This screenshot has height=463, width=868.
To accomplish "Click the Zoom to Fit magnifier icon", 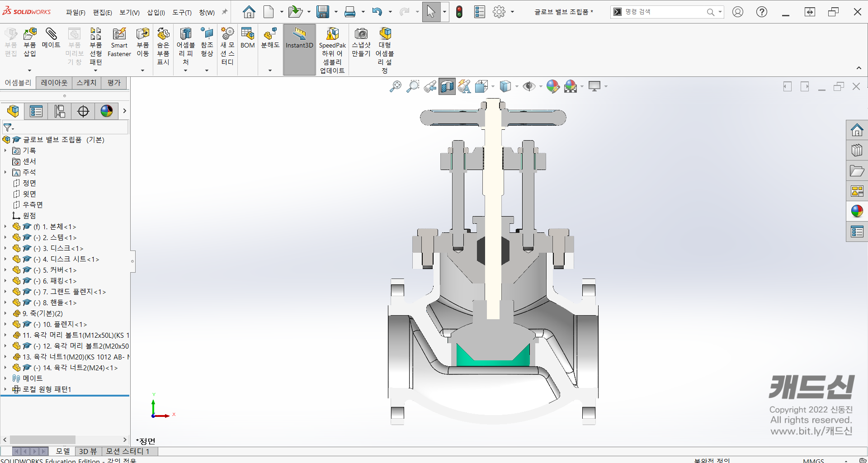I will (396, 86).
